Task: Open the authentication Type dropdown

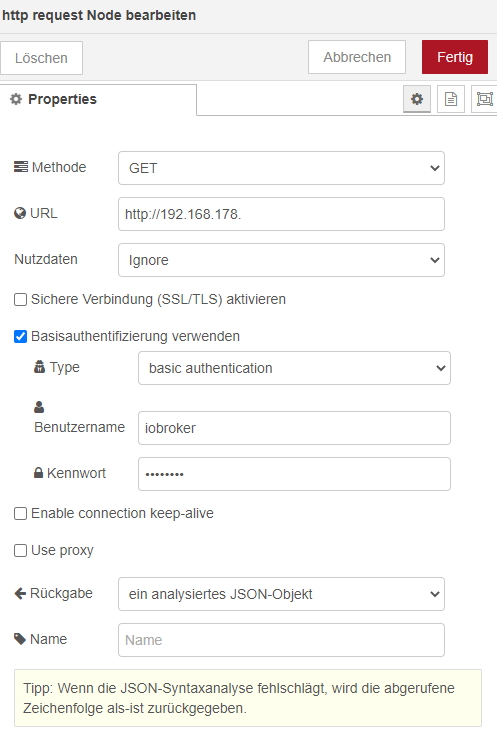Action: [x=294, y=368]
